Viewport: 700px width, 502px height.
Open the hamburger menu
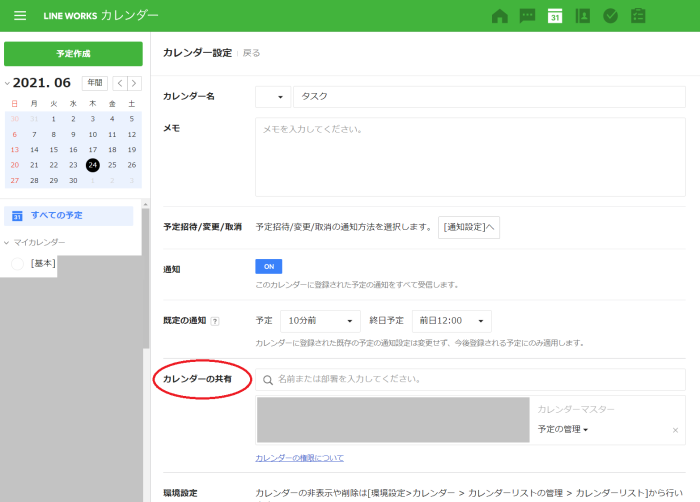click(20, 16)
